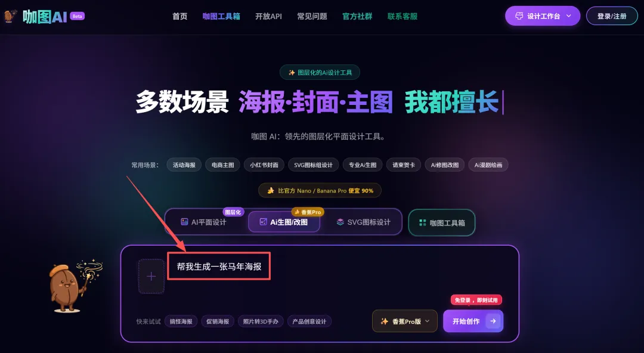Screen dimensions: 644x353
Task: Click the 咖图工具箱 grid icon
Action: tap(422, 223)
